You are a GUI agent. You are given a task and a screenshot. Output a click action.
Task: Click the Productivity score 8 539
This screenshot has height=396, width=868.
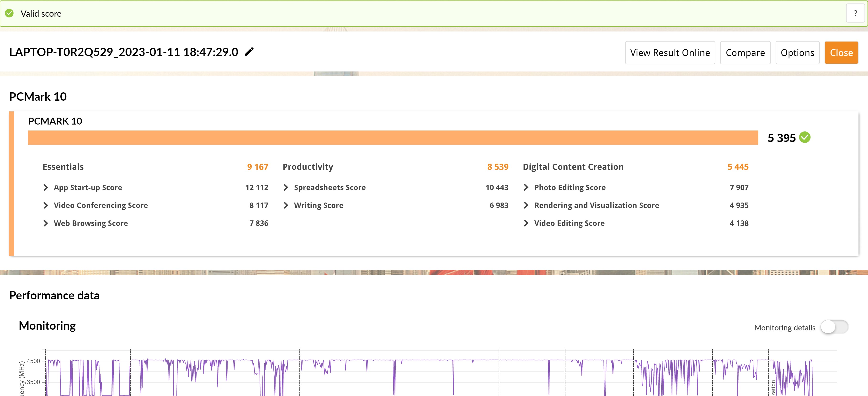pyautogui.click(x=498, y=167)
